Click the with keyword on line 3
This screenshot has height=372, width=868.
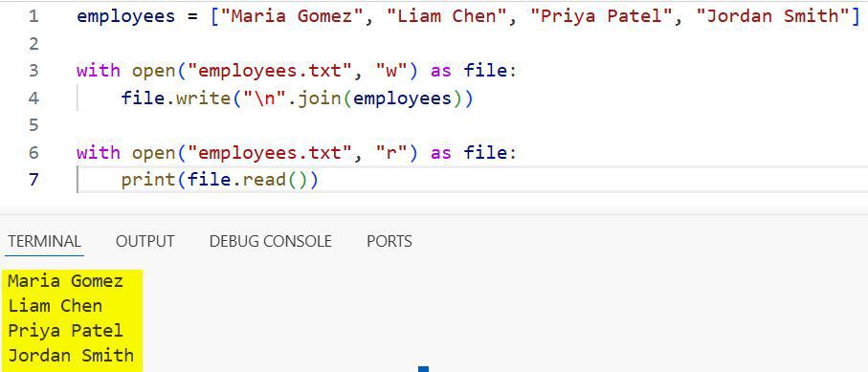(x=98, y=71)
